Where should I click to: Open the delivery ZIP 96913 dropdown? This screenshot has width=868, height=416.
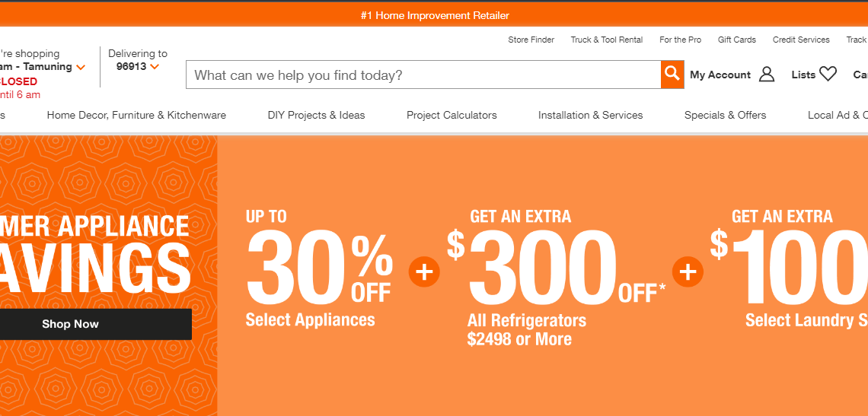click(155, 67)
